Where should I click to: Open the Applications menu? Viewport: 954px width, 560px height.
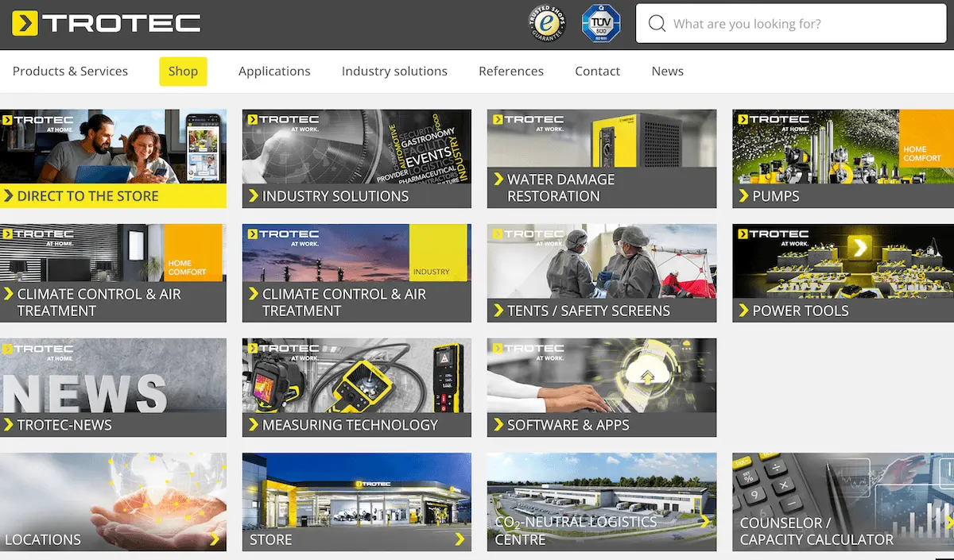pos(274,71)
